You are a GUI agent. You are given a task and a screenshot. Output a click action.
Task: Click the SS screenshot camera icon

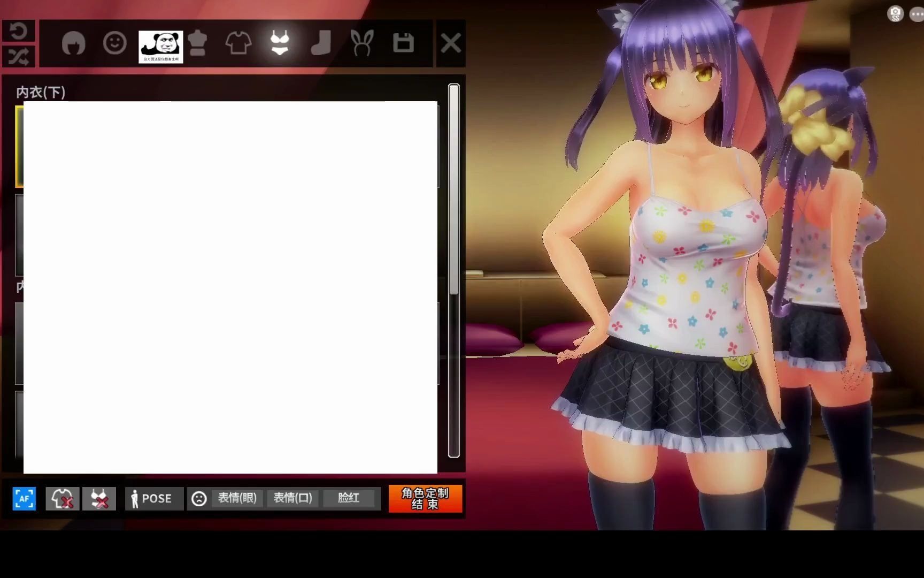[x=895, y=14]
